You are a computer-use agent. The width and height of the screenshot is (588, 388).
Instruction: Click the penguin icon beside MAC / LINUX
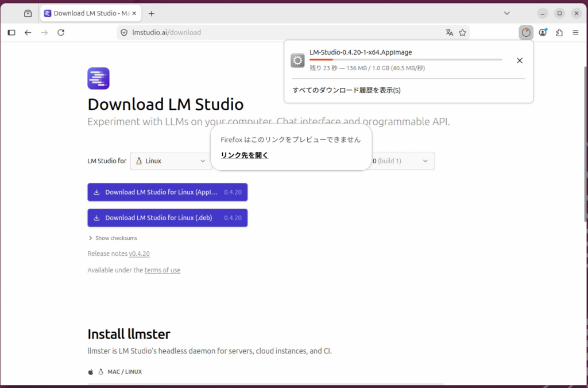coord(100,372)
